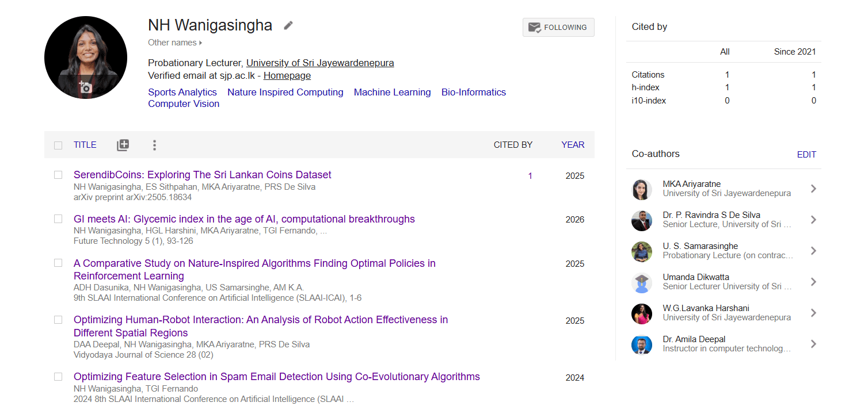Open the Homepage link

(x=287, y=75)
